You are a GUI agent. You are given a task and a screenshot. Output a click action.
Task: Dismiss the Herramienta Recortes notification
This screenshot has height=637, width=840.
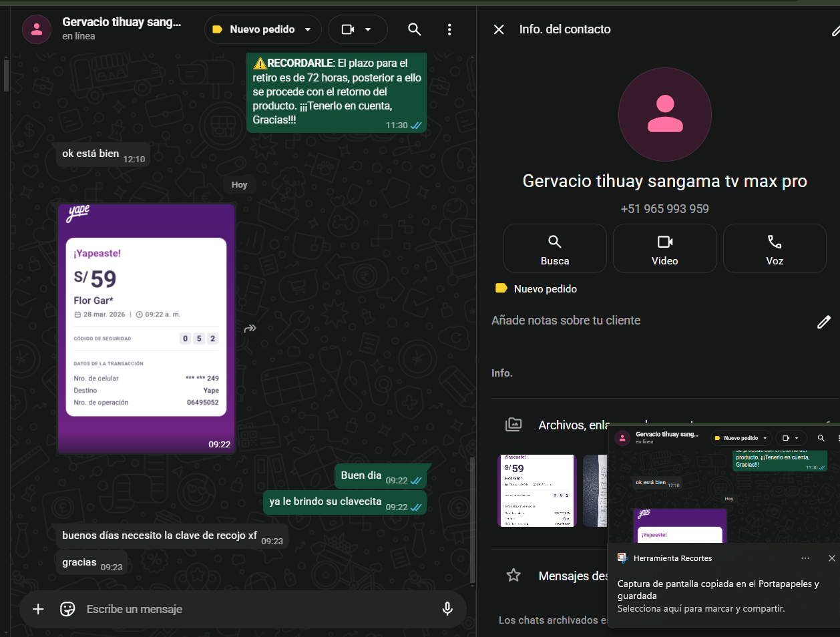click(831, 558)
